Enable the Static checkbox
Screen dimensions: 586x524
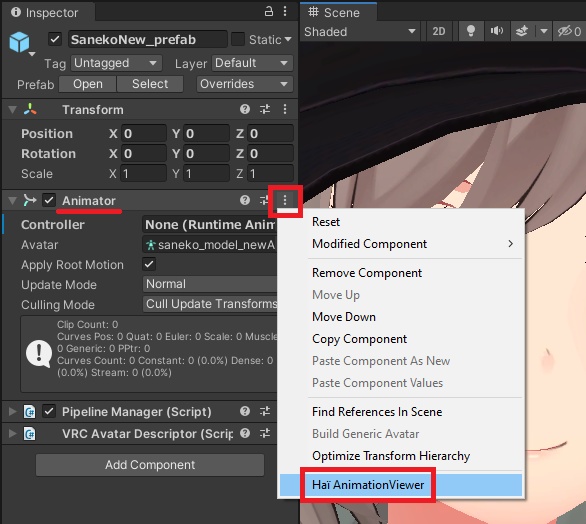(238, 39)
